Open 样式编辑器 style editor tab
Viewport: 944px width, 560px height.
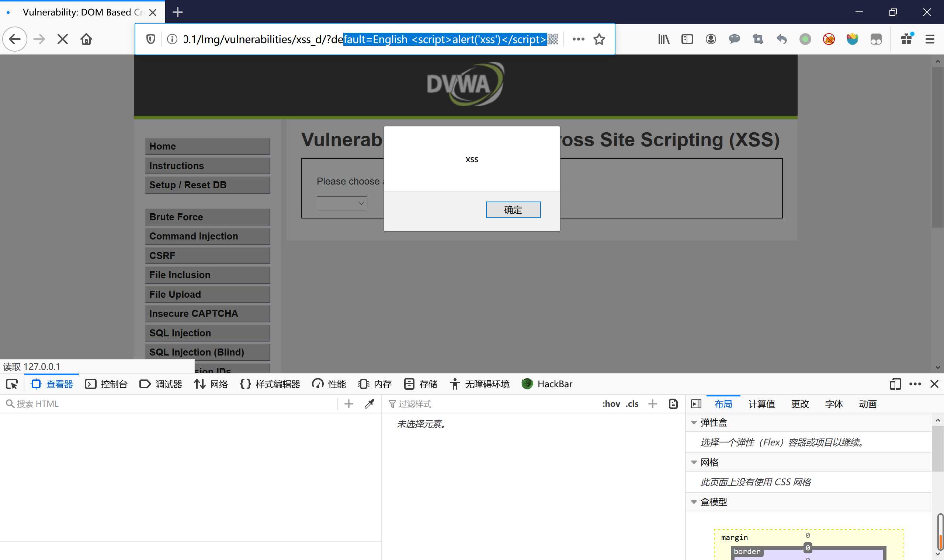pyautogui.click(x=270, y=384)
